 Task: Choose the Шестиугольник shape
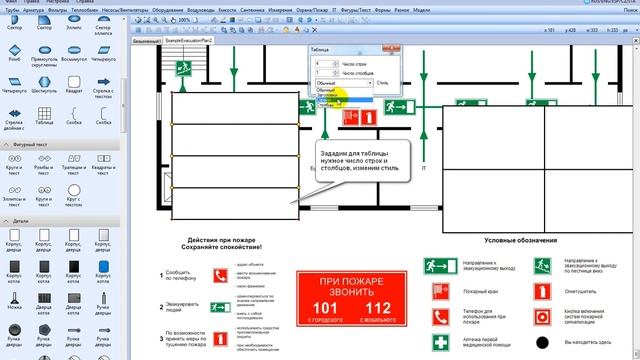pyautogui.click(x=44, y=84)
